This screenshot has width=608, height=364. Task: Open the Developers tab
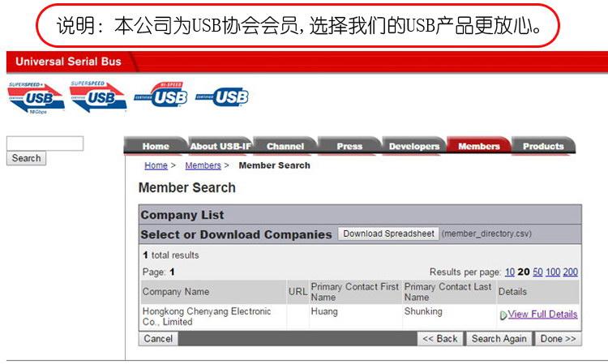[413, 146]
